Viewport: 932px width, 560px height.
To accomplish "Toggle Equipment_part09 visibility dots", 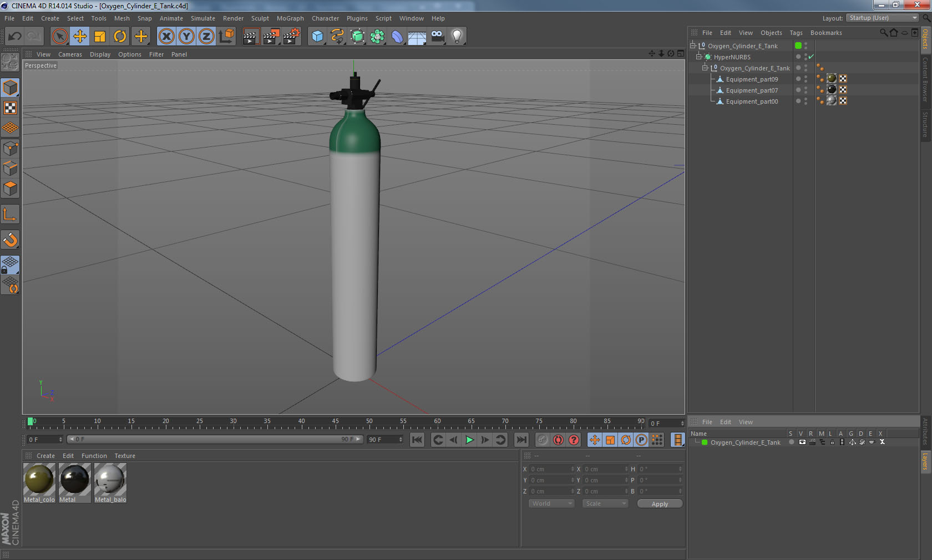I will click(x=806, y=79).
